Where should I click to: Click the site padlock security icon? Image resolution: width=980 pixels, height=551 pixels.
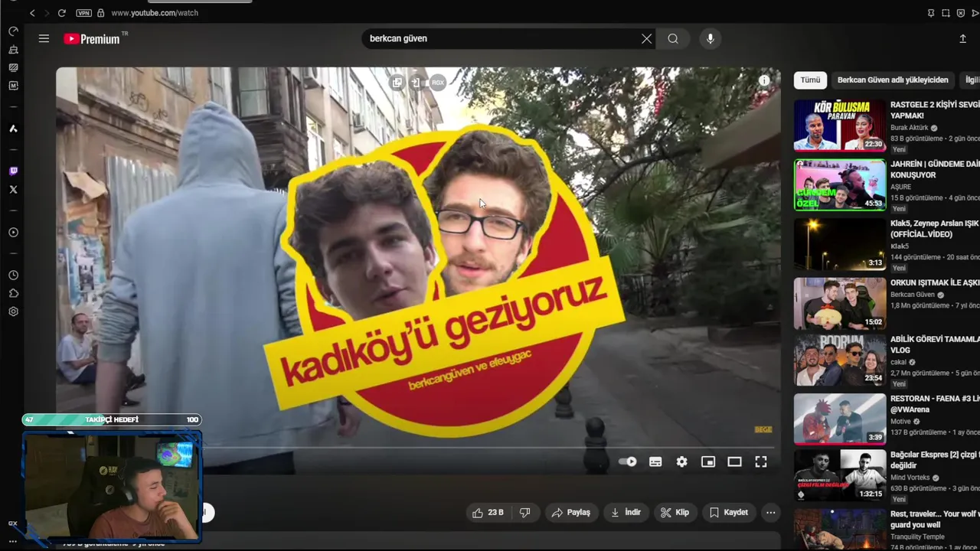point(100,13)
